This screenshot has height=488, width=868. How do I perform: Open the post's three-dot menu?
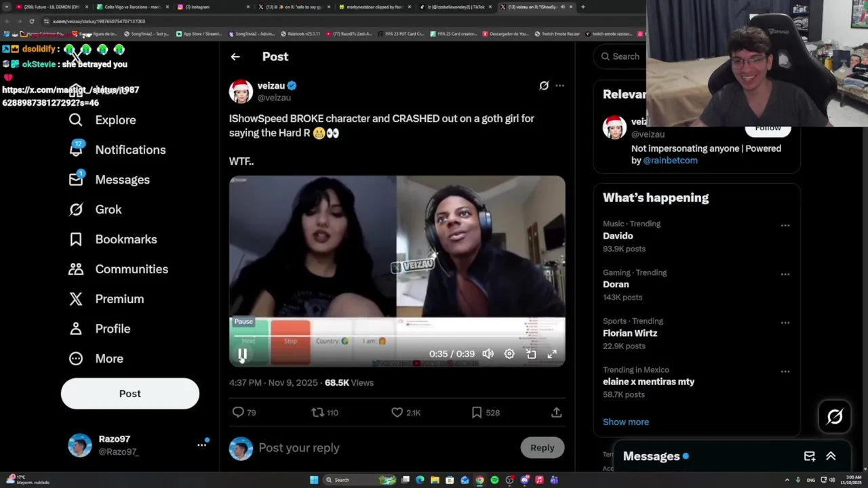pos(559,85)
